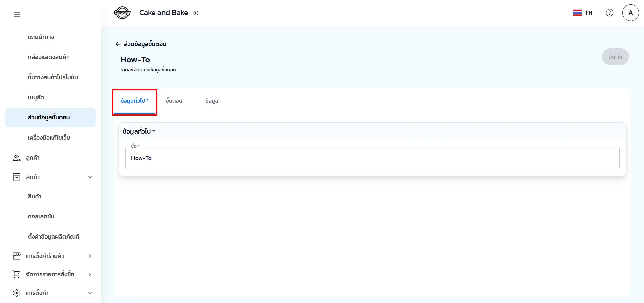
Task: Toggle the store preview eye icon
Action: 196,13
